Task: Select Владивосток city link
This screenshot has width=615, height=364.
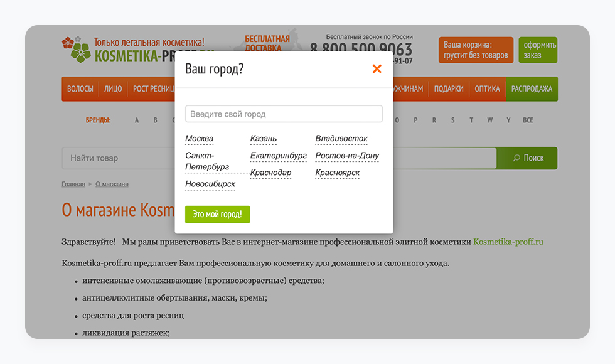Action: [341, 138]
